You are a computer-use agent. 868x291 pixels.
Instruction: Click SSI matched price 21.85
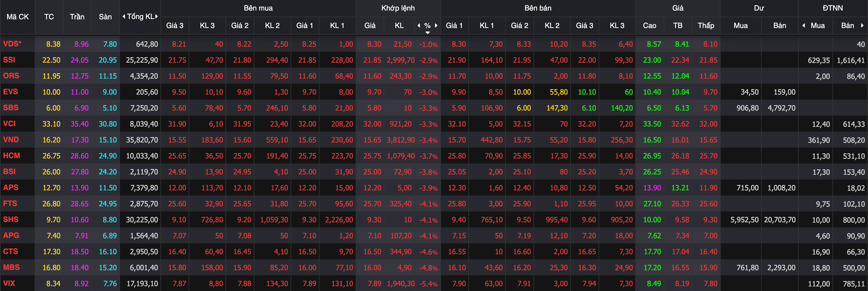[x=372, y=60]
